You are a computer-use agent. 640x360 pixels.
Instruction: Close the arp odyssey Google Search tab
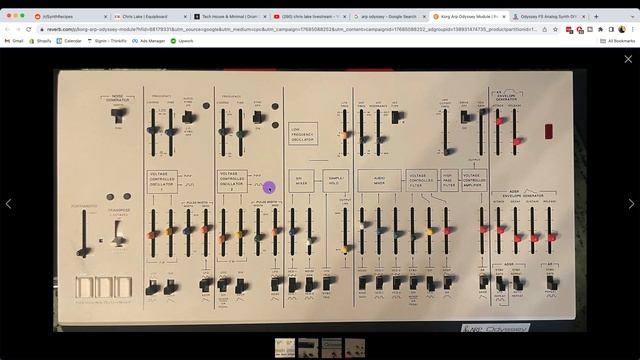[424, 17]
